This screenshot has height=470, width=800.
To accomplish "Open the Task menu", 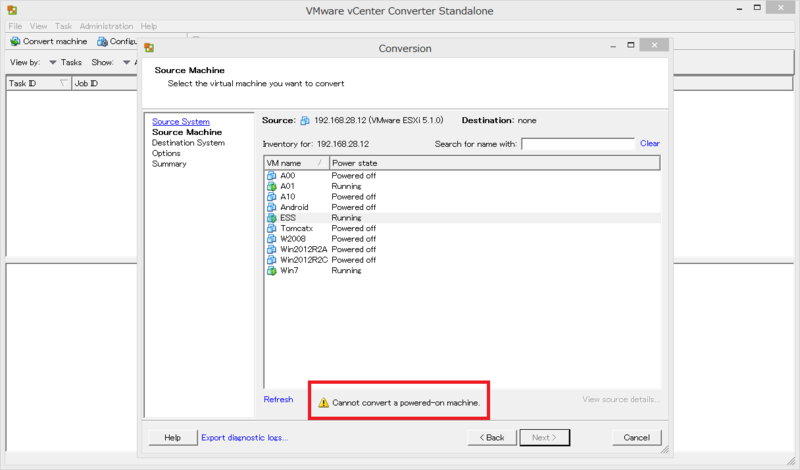I will click(63, 26).
